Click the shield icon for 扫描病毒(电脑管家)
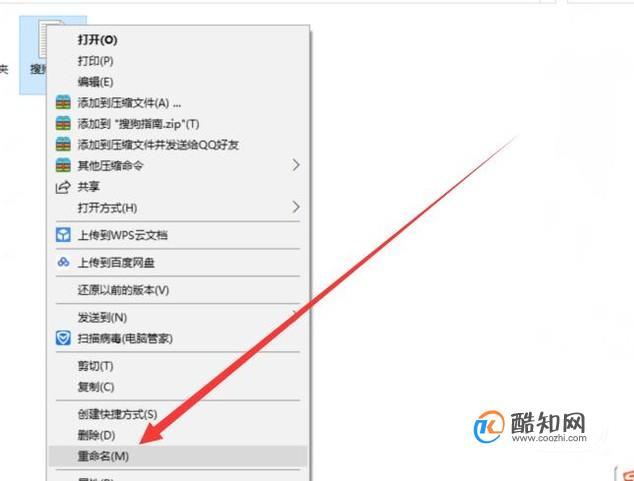Screen dimensions: 634x481 click(x=63, y=338)
